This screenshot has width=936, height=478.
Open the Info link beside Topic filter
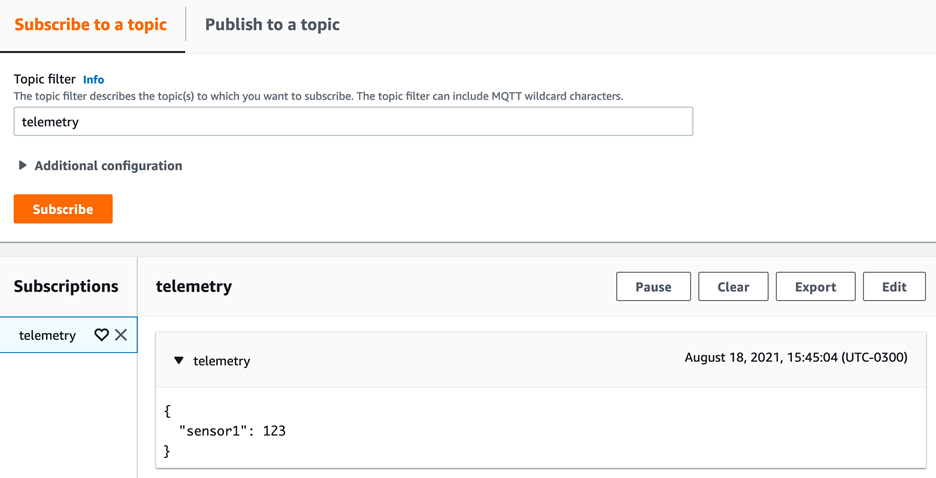(x=93, y=79)
